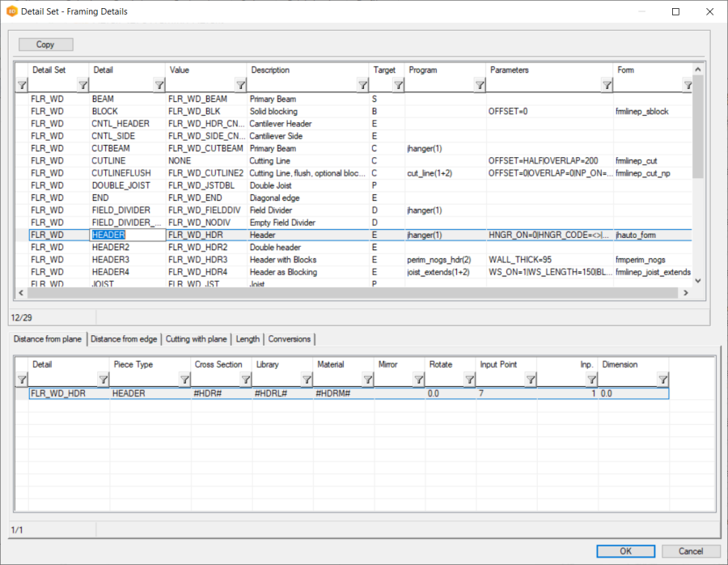Click the Piece Type column filter icon
728x565 pixels.
[184, 380]
